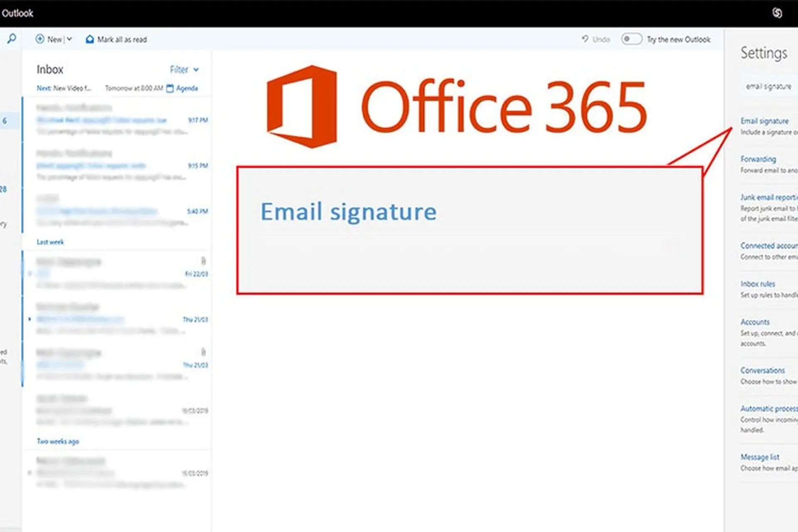Screen dimensions: 798x532
Task: Open the Email signature settings link
Action: tap(764, 121)
